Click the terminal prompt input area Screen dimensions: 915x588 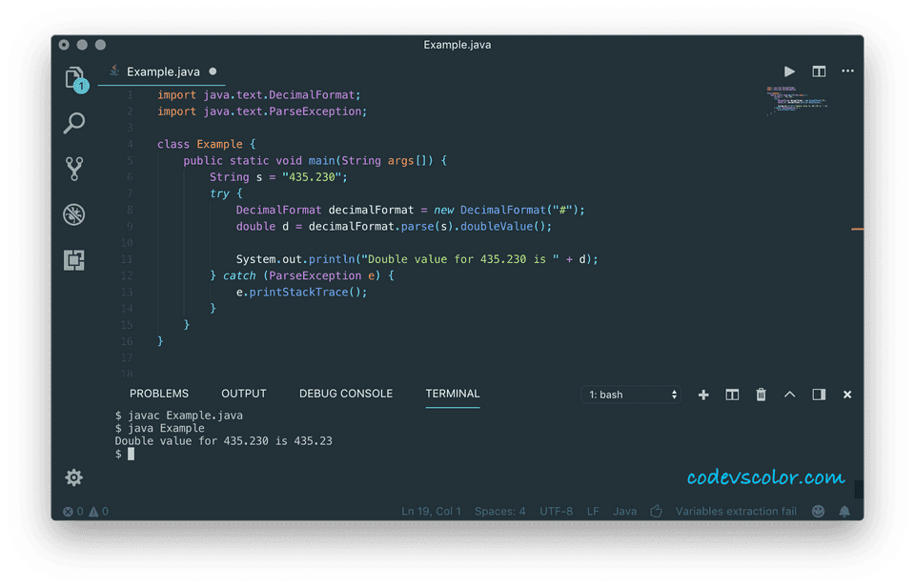point(133,454)
